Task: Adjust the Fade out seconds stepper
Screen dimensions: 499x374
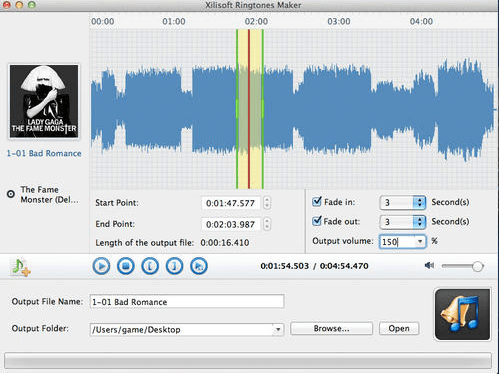Action: pos(419,222)
